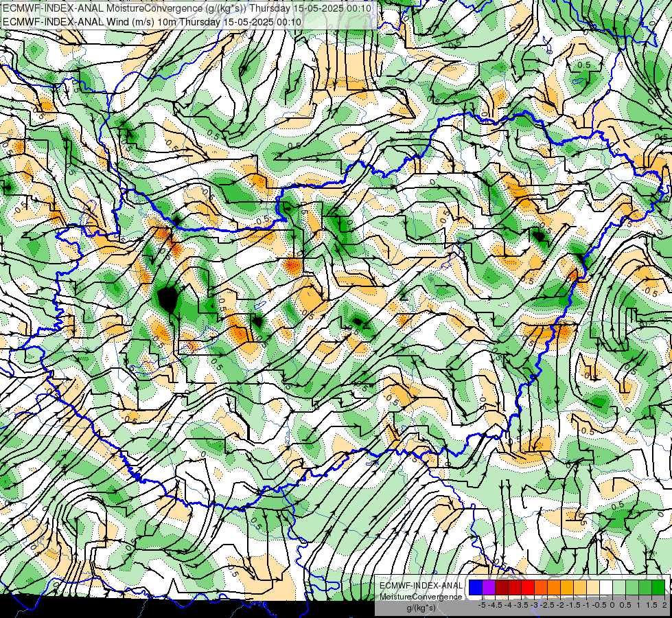Click the legend tick label -1.5
This screenshot has width=672, height=618.
tap(573, 605)
